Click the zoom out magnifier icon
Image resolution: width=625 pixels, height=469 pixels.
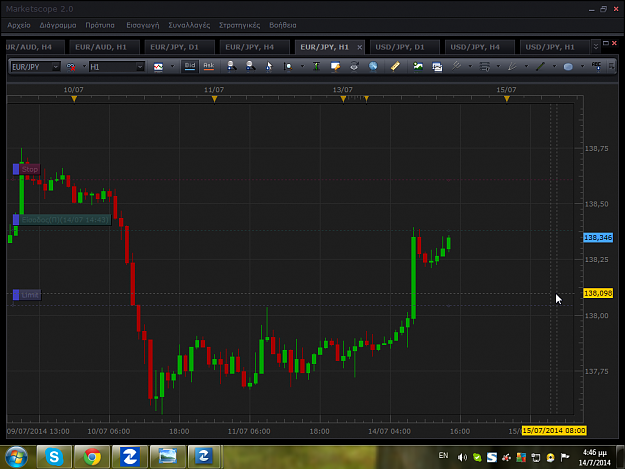pos(250,66)
